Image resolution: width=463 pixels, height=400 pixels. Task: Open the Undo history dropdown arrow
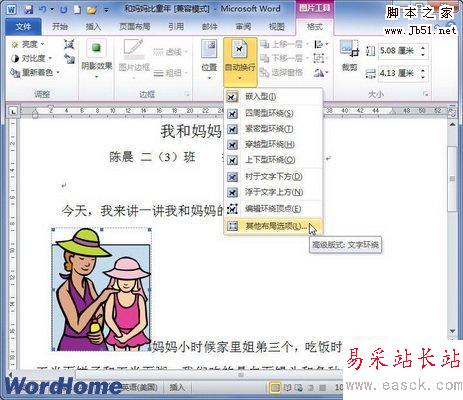[52, 9]
